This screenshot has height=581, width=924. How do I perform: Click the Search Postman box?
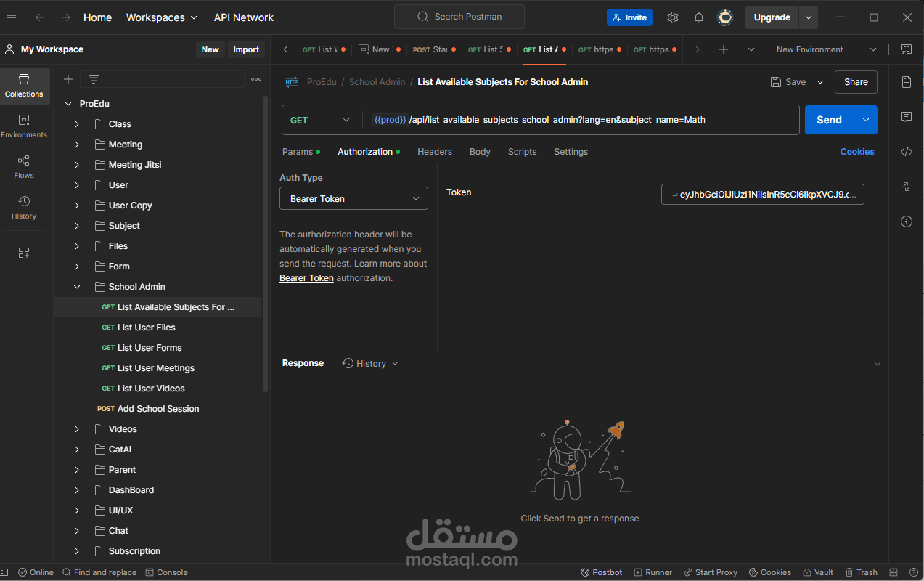(459, 17)
